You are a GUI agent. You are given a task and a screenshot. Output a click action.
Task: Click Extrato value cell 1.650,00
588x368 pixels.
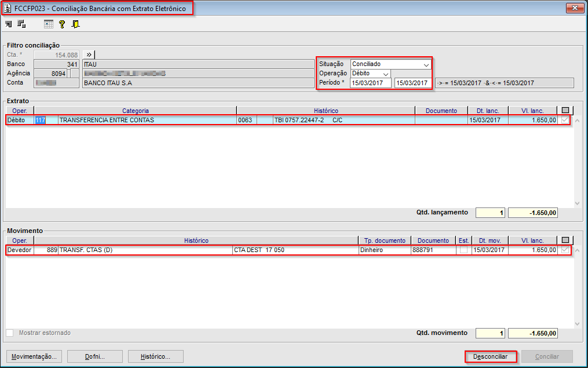coord(532,120)
